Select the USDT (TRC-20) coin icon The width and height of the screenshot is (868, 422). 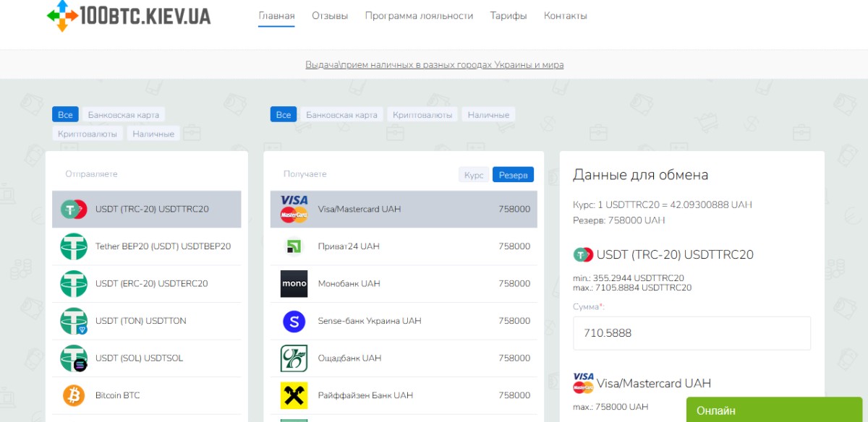click(x=74, y=209)
